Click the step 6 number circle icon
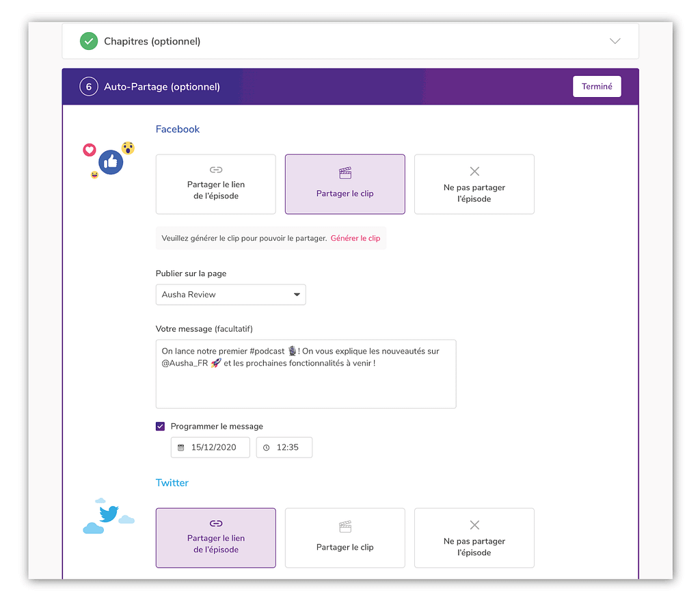Screen dimensions: 700x601 point(88,87)
